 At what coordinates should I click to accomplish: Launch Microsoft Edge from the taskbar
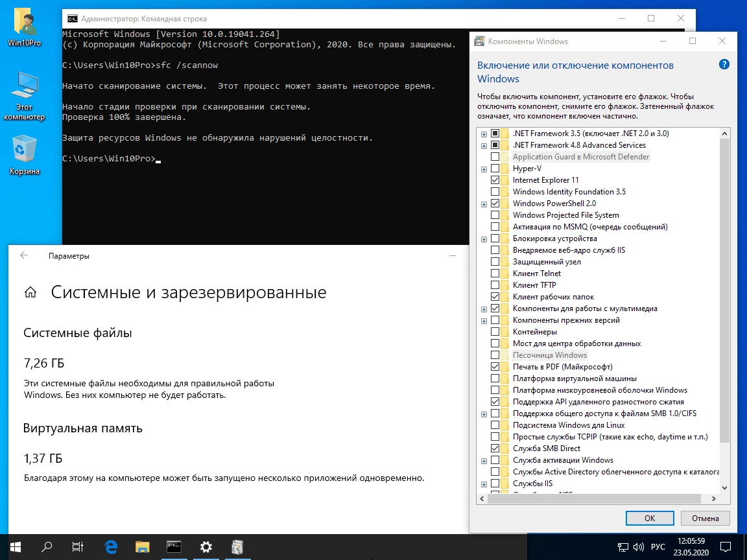point(111,546)
